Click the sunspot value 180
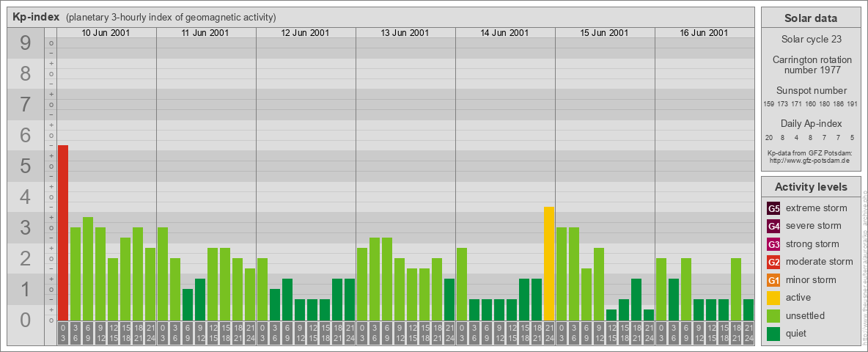The image size is (868, 352). coord(824,104)
